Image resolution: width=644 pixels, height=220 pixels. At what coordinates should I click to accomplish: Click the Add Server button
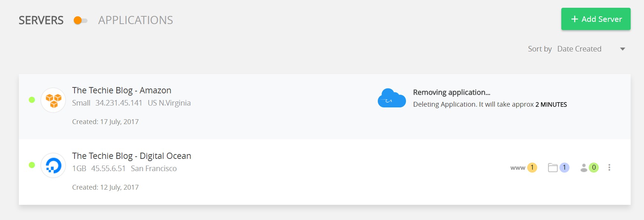[x=596, y=19]
